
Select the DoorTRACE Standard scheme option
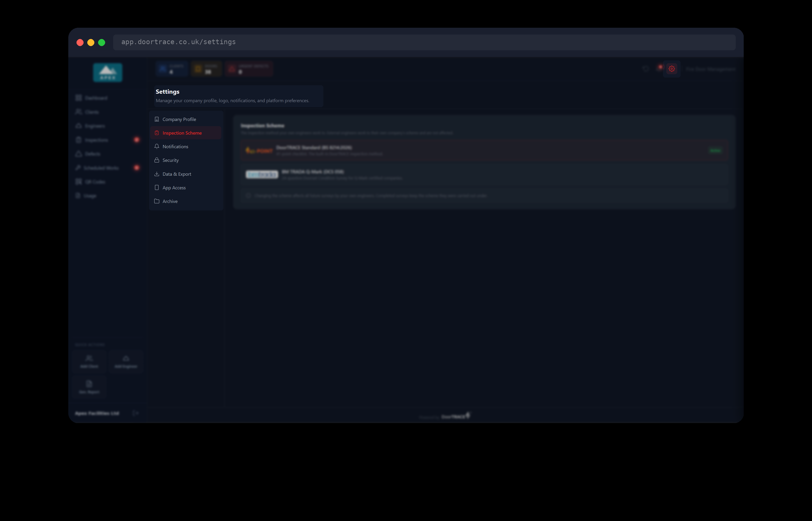(x=484, y=151)
